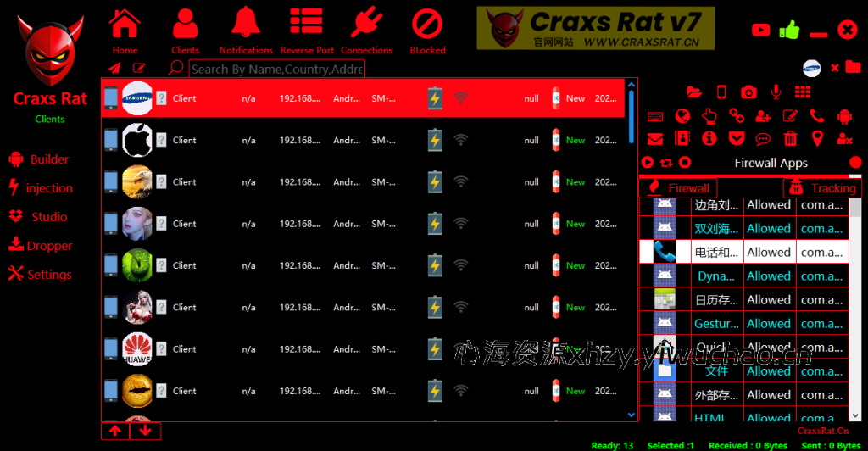This screenshot has width=868, height=451.
Task: Click the info circle icon
Action: (x=709, y=138)
